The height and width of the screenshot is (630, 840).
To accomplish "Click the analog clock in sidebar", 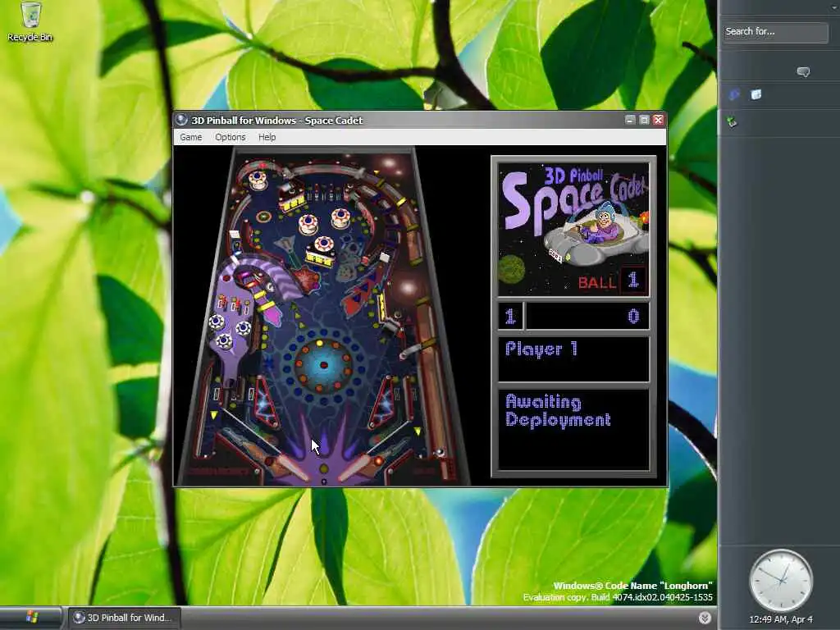I will pos(781,580).
